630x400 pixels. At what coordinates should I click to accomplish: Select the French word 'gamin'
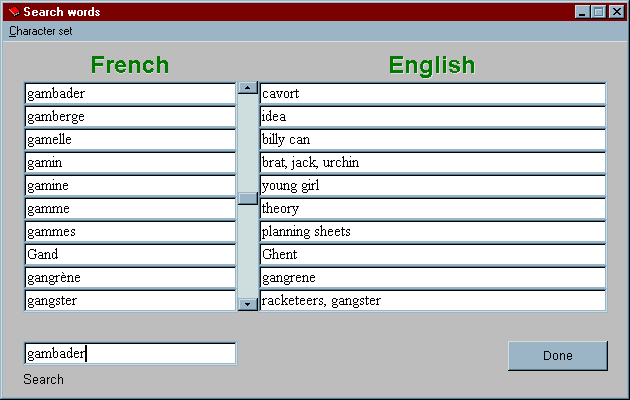click(x=130, y=163)
